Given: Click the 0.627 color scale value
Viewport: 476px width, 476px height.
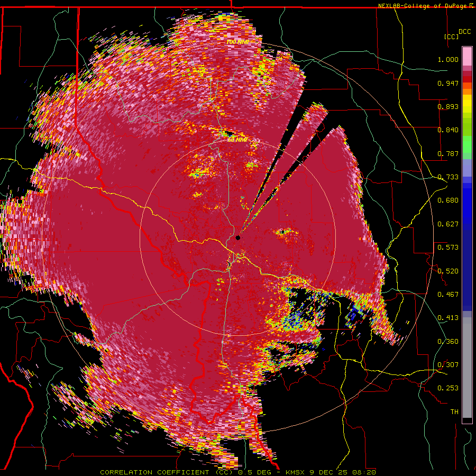Looking at the screenshot, I should [448, 224].
